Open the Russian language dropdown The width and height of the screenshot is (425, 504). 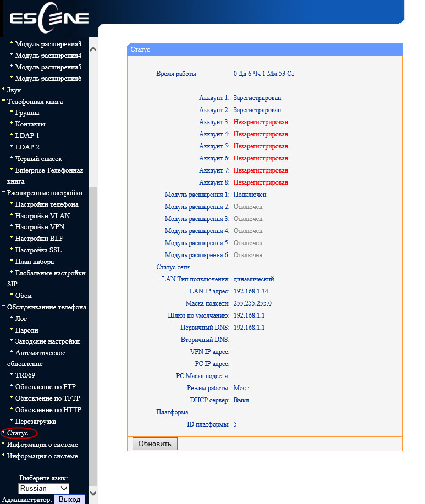point(44,489)
